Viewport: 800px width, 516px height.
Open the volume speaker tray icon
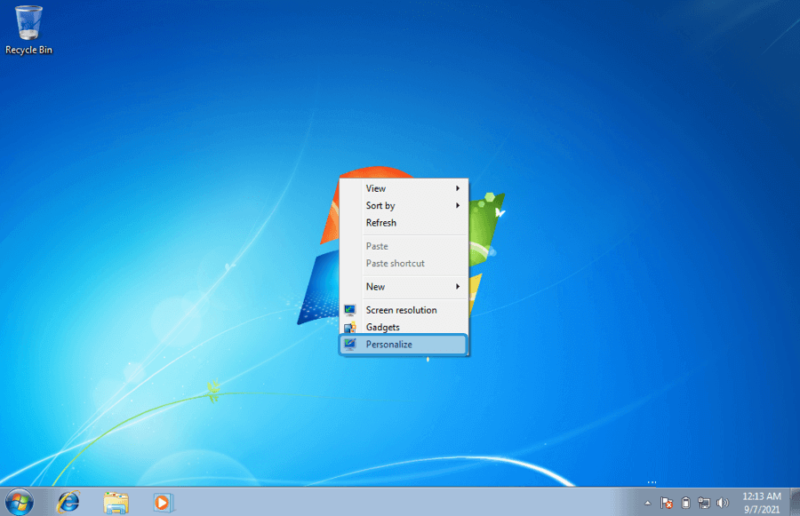722,503
